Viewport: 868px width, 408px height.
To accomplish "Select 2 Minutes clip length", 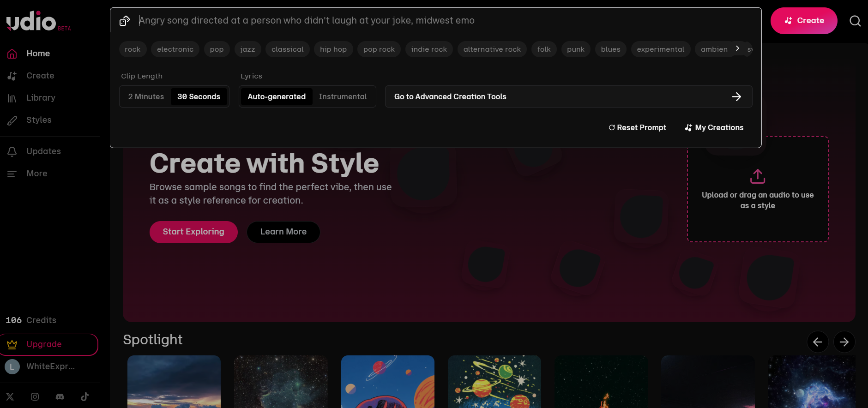I will (146, 96).
